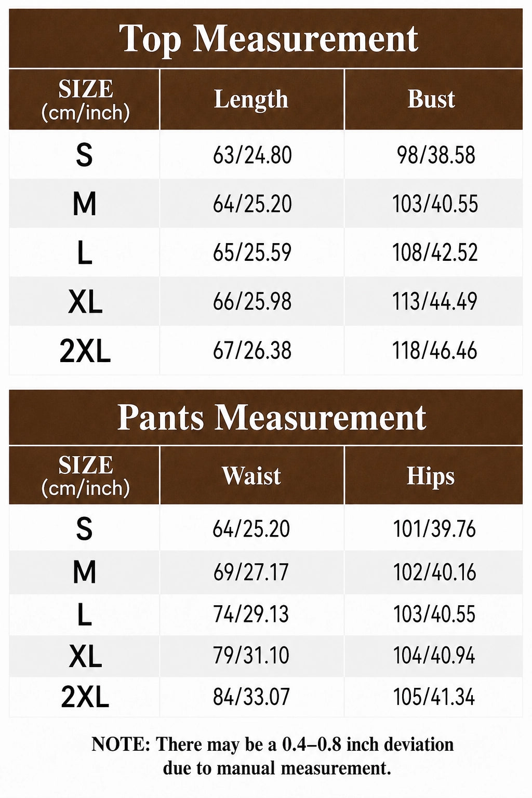This screenshot has height=798, width=532.
Task: Select the XL size label in top table
Action: click(85, 302)
